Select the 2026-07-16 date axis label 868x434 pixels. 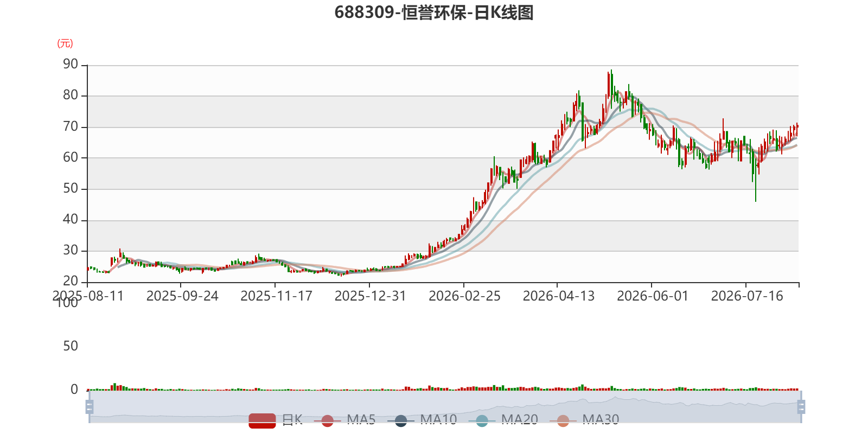(x=746, y=296)
